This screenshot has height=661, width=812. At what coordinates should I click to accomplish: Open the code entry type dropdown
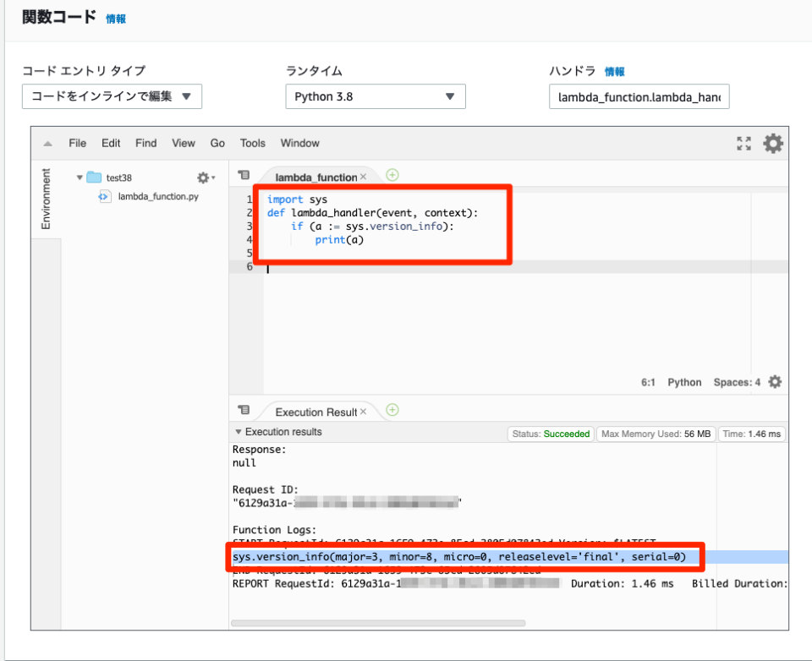[112, 96]
